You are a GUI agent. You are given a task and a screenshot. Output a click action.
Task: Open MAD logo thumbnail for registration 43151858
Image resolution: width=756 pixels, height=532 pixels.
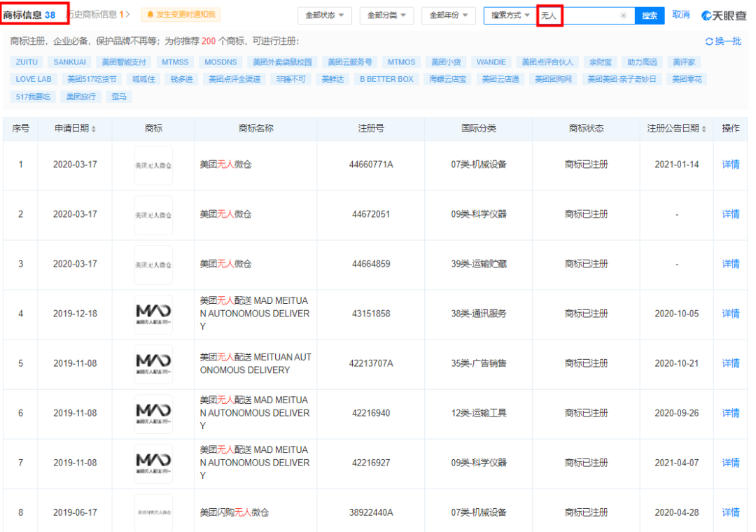pos(153,314)
